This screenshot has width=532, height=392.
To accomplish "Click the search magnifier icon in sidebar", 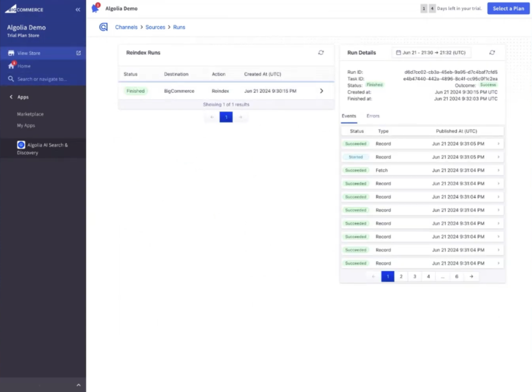I will pyautogui.click(x=11, y=79).
